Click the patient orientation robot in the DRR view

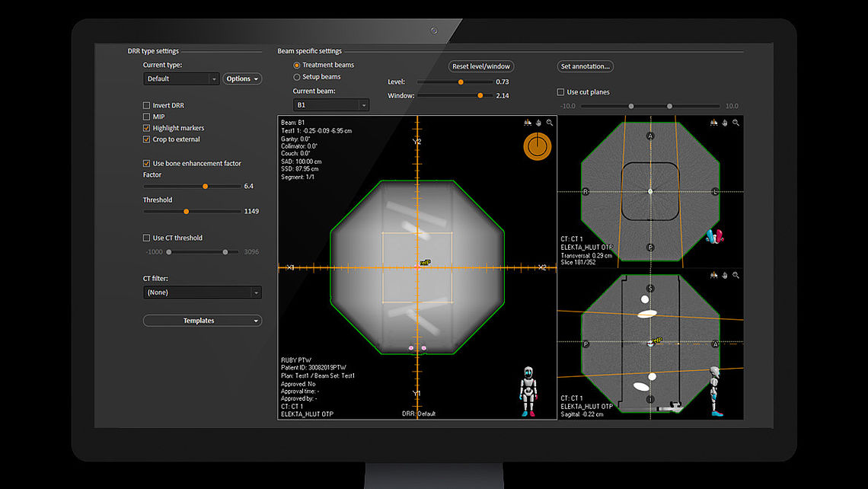click(x=528, y=389)
